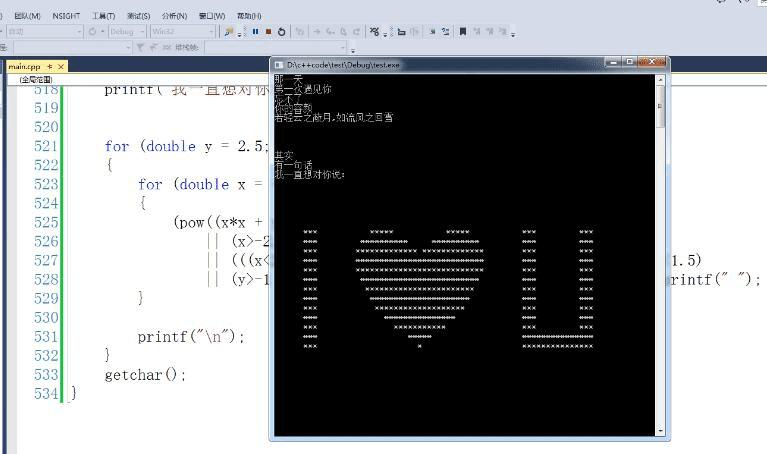Open the 测试(S) menu

138,16
